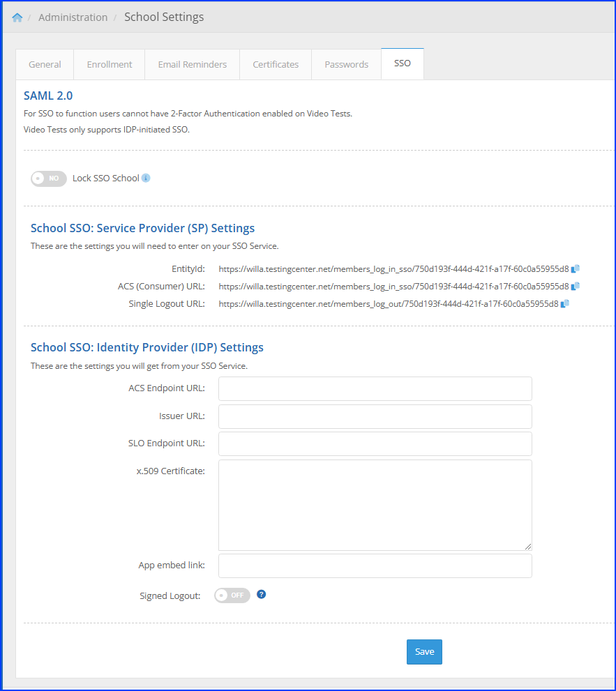Click the Administration breadcrumb link
616x691 pixels.
coord(73,17)
